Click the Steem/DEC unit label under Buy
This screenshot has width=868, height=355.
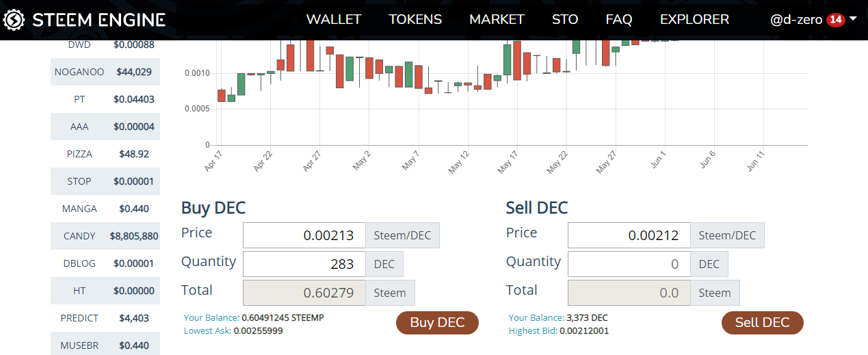402,235
